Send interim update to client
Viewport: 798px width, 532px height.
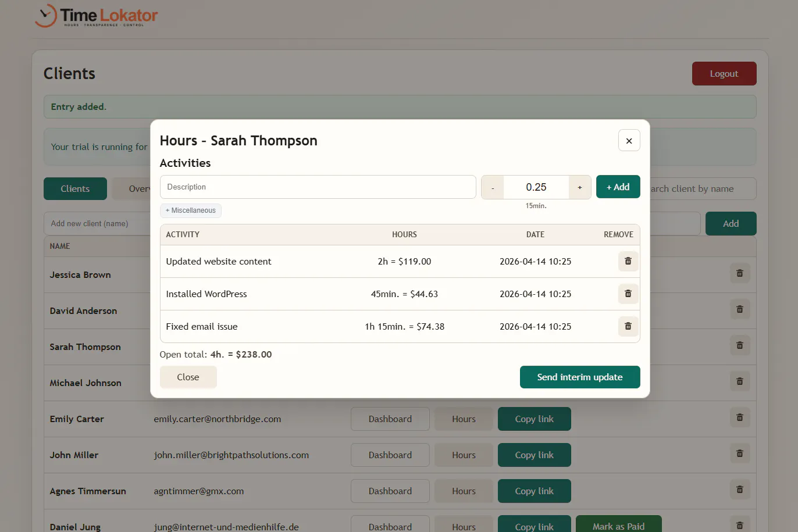point(580,377)
